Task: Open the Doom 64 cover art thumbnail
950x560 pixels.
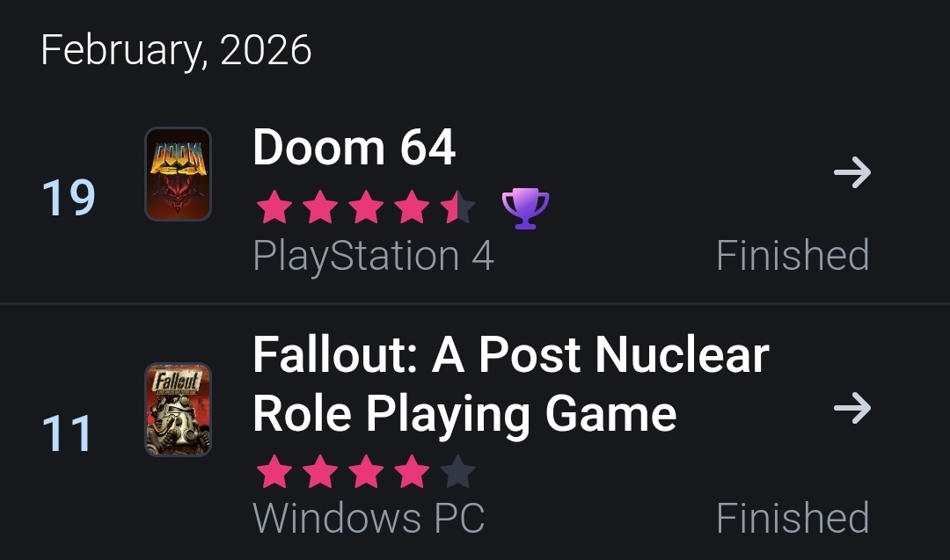Action: (178, 174)
